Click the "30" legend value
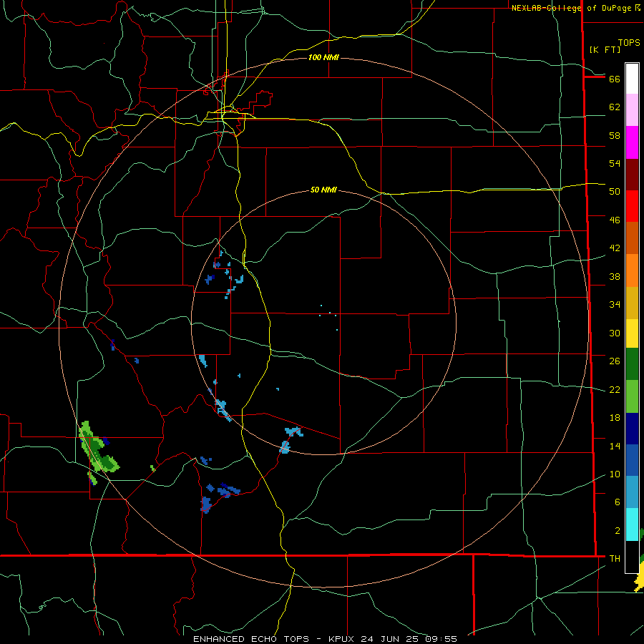Image resolution: width=644 pixels, height=644 pixels. [615, 333]
